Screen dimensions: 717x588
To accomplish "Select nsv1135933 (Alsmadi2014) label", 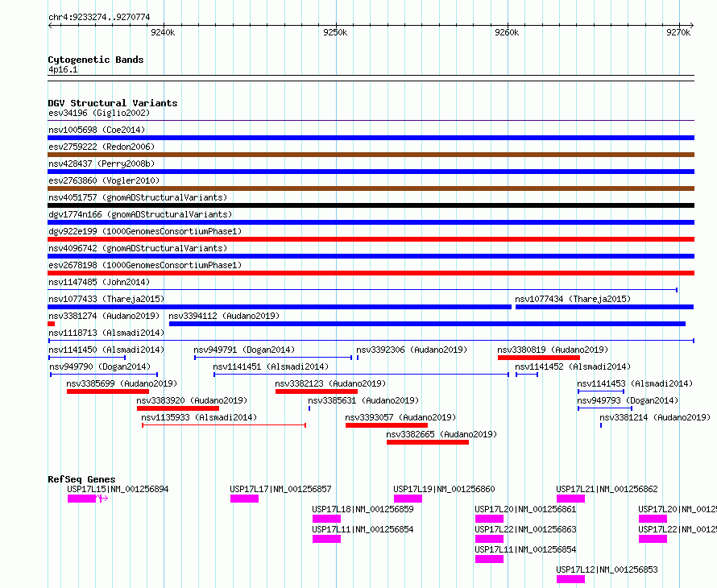I will coord(199,417).
